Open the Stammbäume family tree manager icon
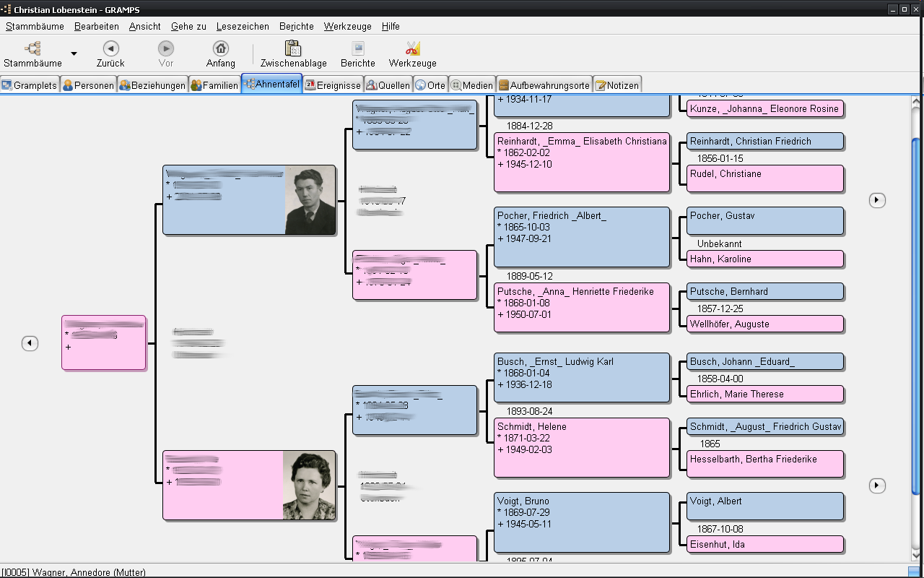The width and height of the screenshot is (924, 578). (32, 54)
